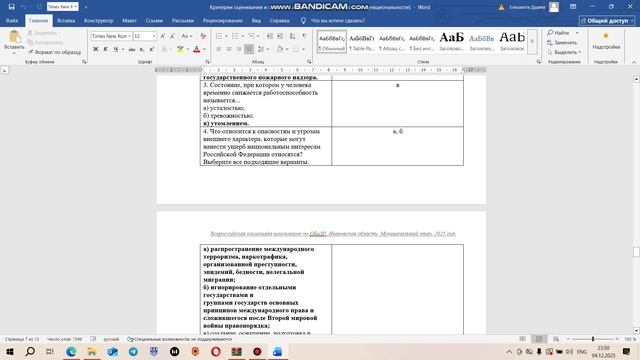
Task: Click the spell check icon in status bar
Action: (93, 339)
